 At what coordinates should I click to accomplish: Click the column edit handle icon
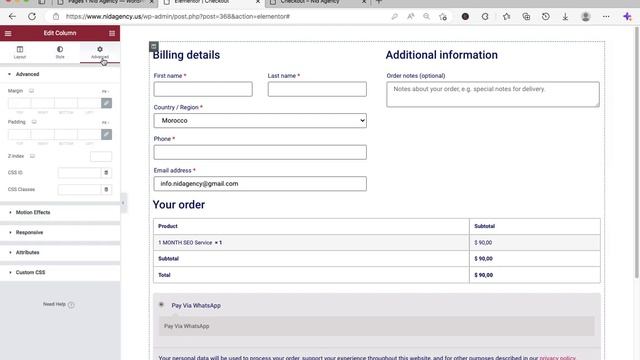coord(153,47)
